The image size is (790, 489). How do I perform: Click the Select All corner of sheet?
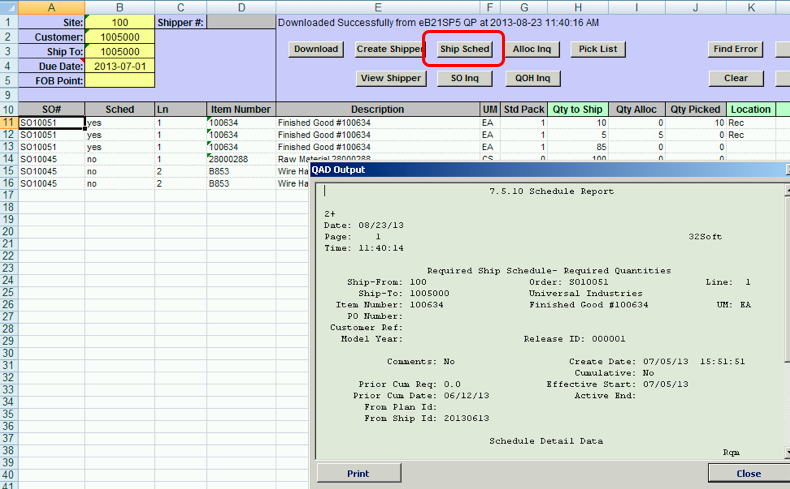9,8
